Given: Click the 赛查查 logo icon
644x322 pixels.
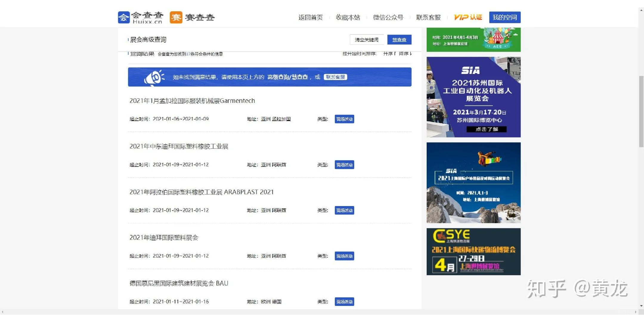Looking at the screenshot, I should 176,17.
